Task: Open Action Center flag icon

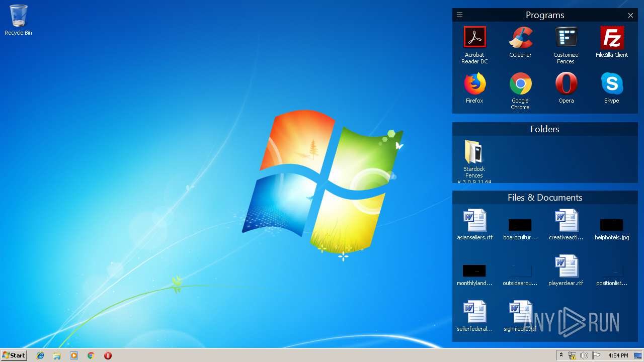Action: [596, 355]
